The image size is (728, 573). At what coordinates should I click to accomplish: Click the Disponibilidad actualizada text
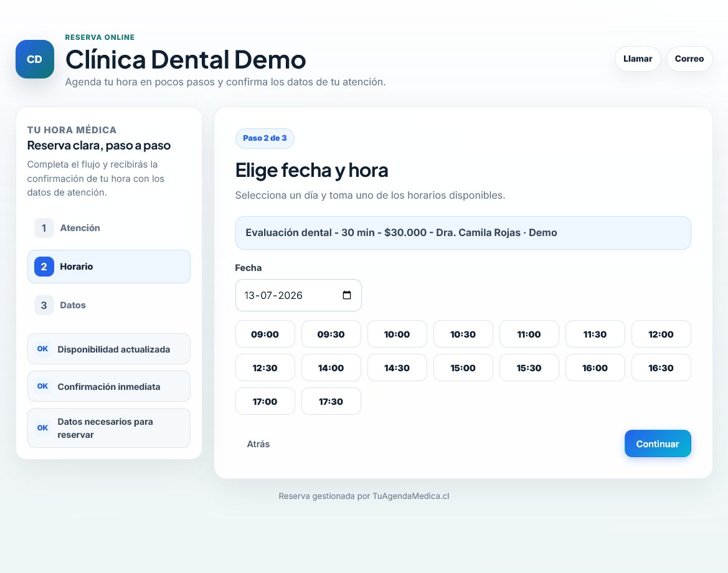click(114, 349)
